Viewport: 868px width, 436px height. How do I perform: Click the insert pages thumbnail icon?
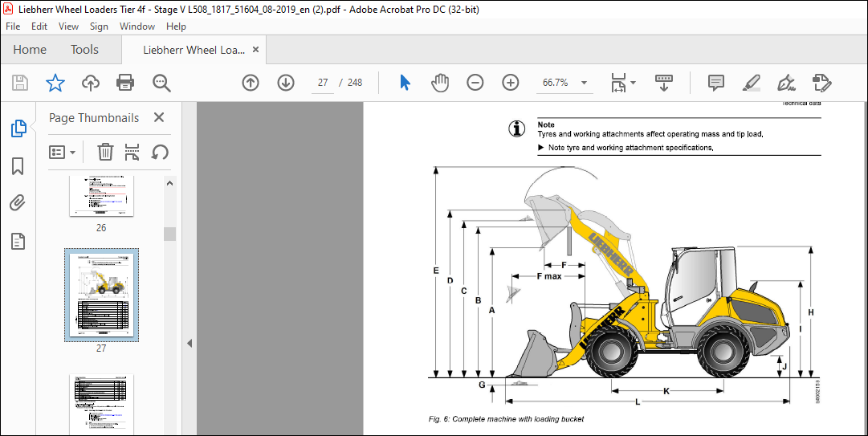(x=132, y=152)
